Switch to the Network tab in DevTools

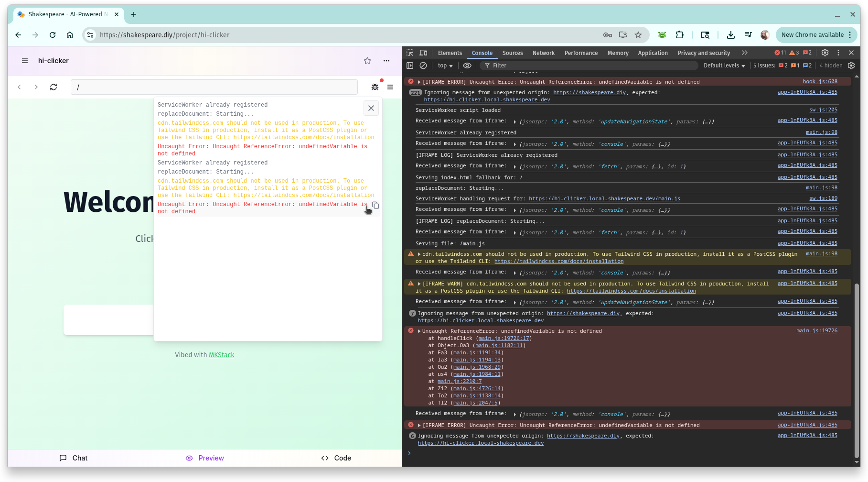(x=544, y=53)
